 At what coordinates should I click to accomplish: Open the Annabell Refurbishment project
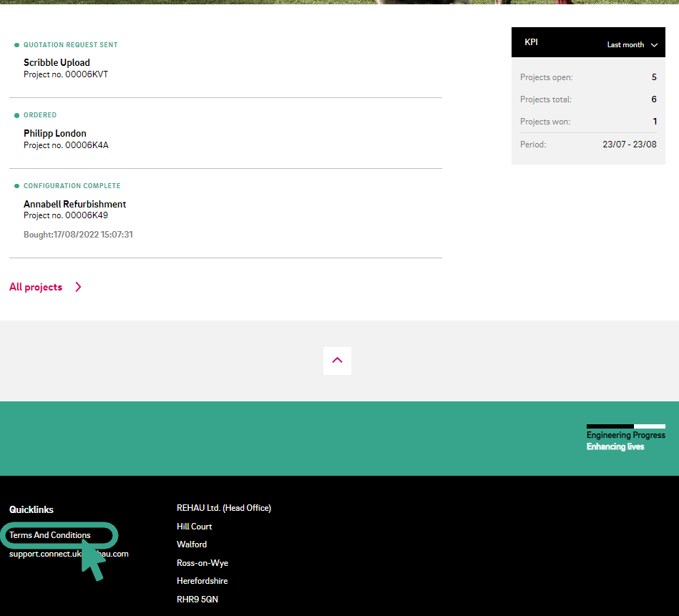(75, 204)
